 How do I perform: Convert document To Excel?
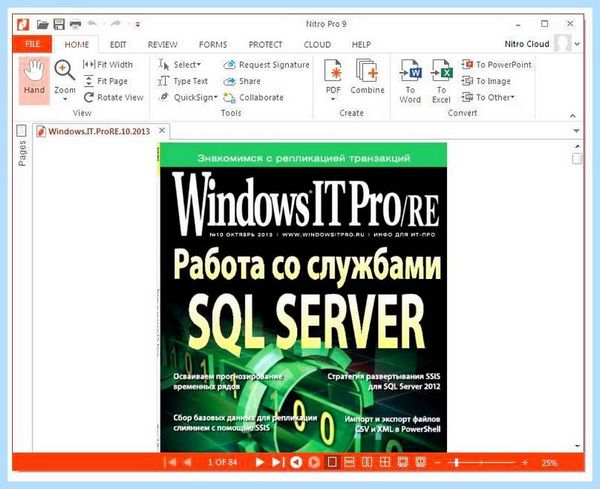441,81
